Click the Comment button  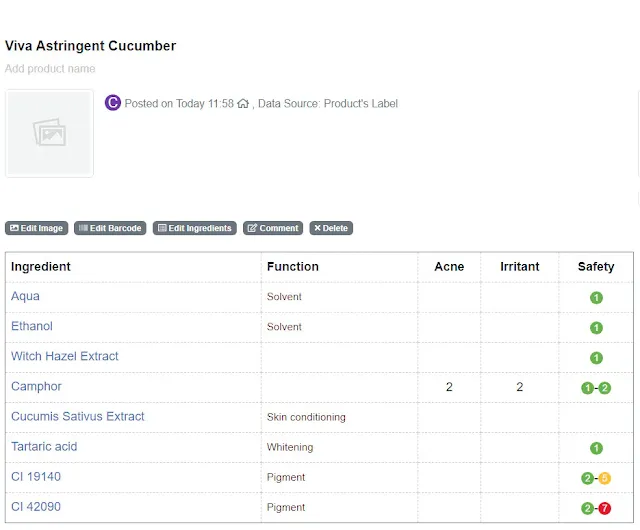[x=273, y=228]
